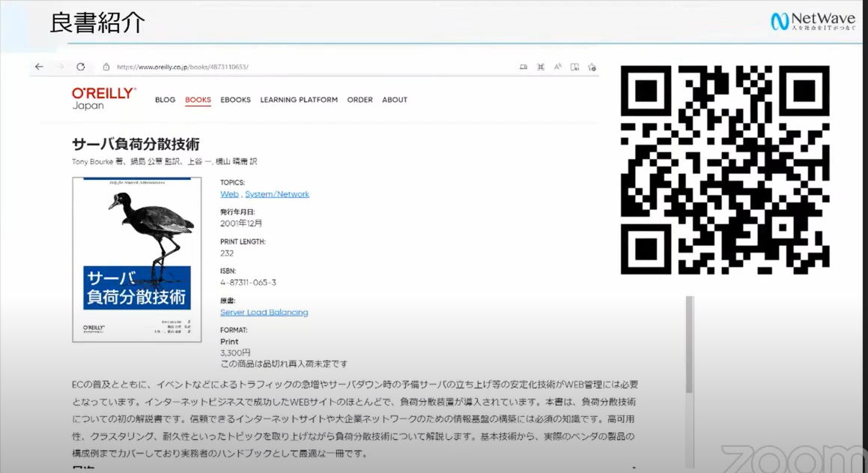
Task: Click the out-of-stock notice この商品は品切れ再入荷未定です
Action: tap(284, 364)
